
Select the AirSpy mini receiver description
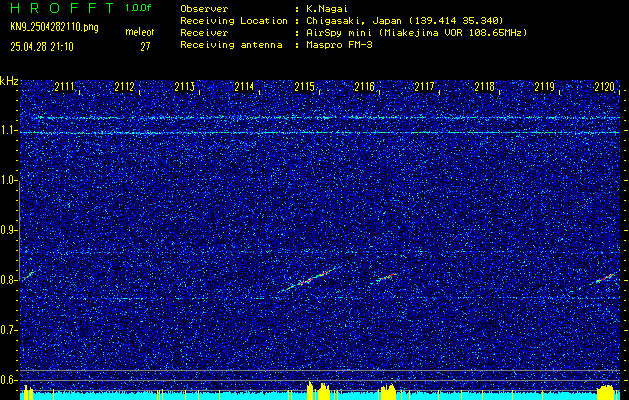pos(416,33)
